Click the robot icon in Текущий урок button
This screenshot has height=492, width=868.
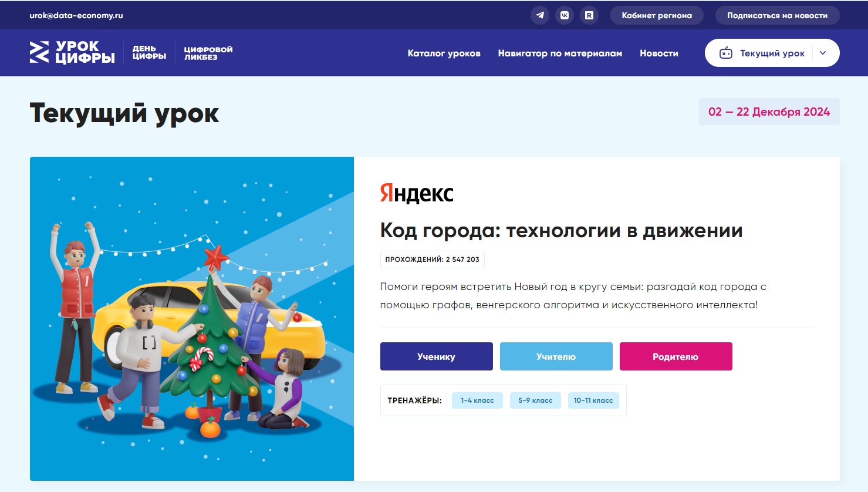[726, 53]
